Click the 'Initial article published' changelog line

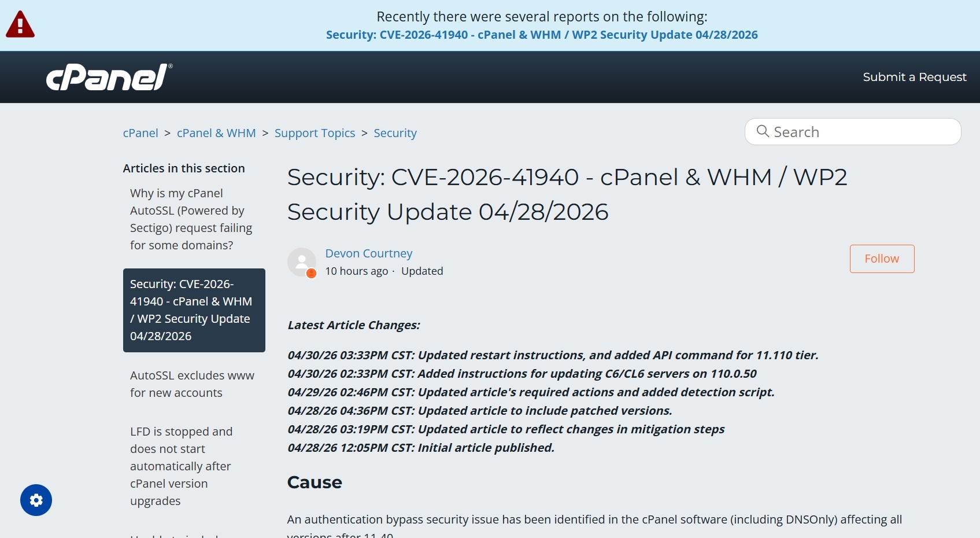coord(421,448)
